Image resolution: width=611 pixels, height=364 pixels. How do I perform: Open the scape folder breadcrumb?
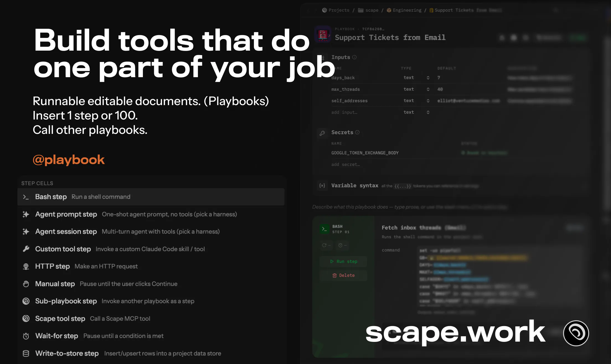point(368,10)
